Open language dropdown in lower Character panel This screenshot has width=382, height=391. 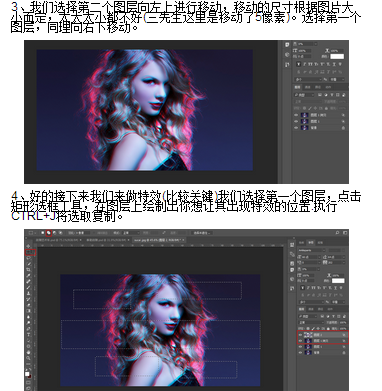[311, 302]
